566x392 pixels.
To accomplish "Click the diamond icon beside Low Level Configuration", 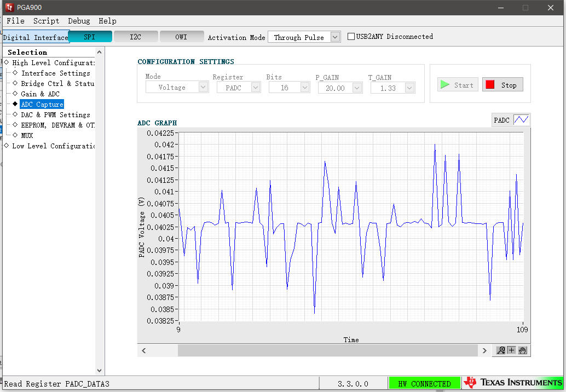I will tap(7, 146).
